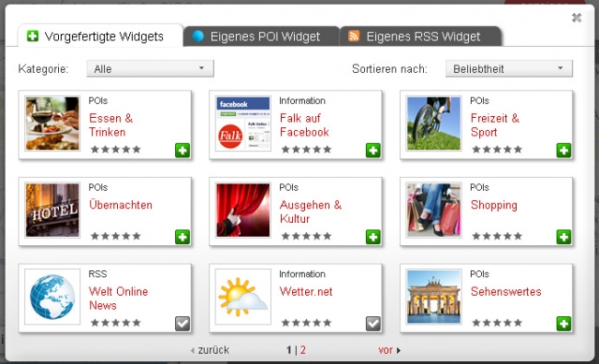Click the globe icon for Welt Online News
Image resolution: width=599 pixels, height=364 pixels.
52,297
